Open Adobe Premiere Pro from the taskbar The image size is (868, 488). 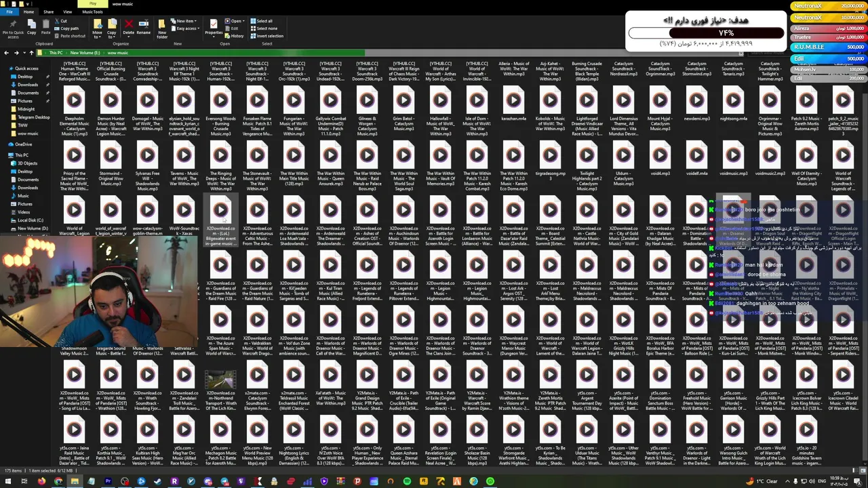pos(108,482)
